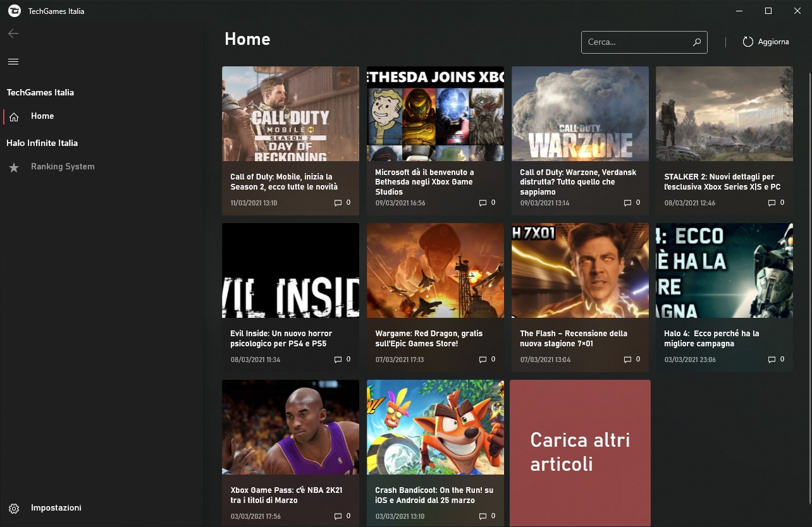Click the search magnifier icon
812x527 pixels.
coord(697,42)
